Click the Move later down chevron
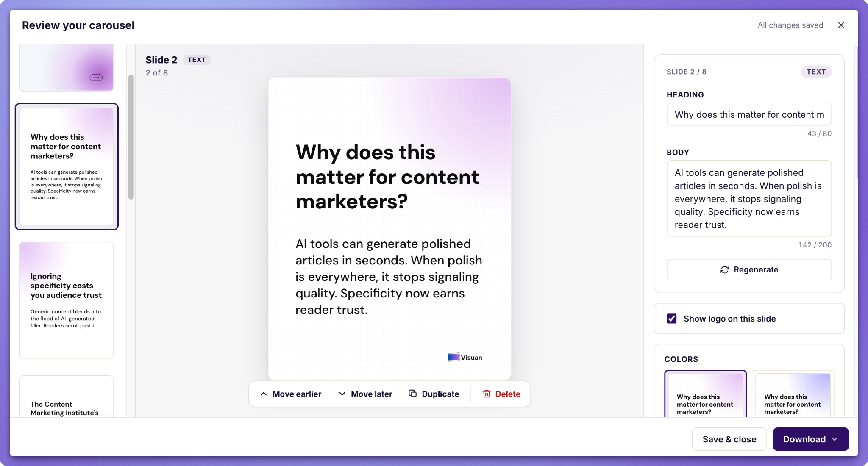The image size is (868, 466). tap(342, 394)
